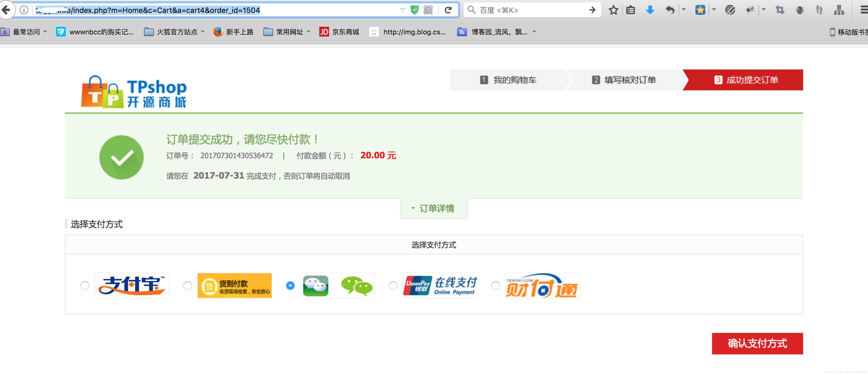Image resolution: width=868 pixels, height=375 pixels.
Task: Reload the page with the refresh icon
Action: pos(448,10)
